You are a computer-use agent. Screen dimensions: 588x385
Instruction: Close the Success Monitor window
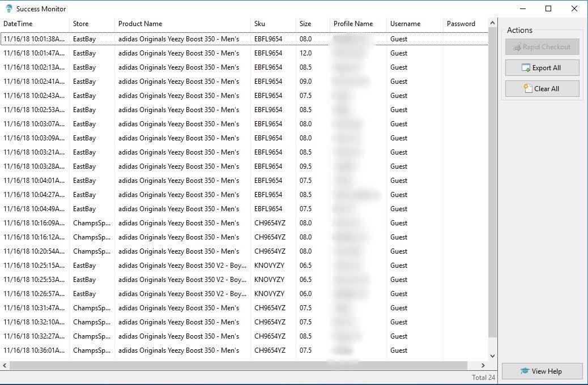click(574, 8)
